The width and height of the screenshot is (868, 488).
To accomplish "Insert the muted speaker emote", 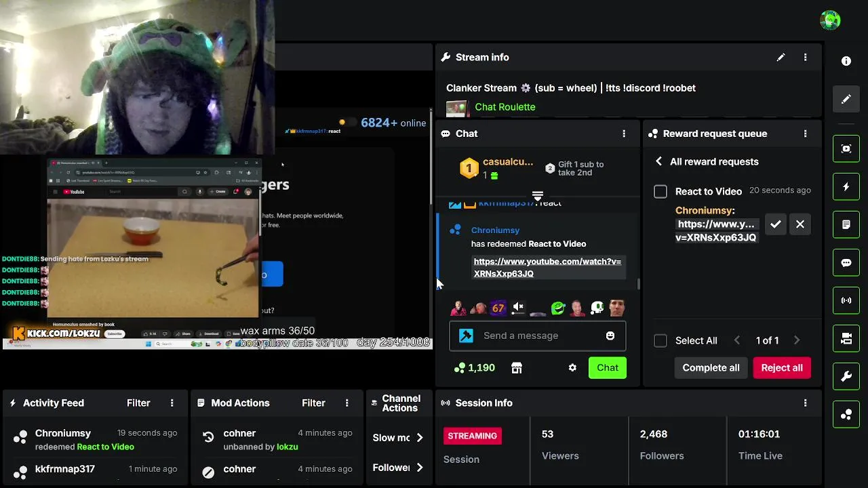I will pos(518,308).
